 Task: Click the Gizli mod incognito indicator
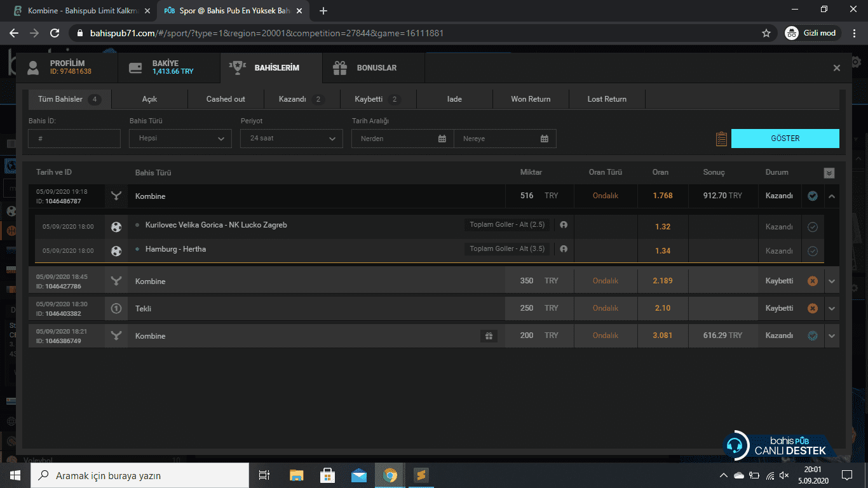tap(812, 33)
